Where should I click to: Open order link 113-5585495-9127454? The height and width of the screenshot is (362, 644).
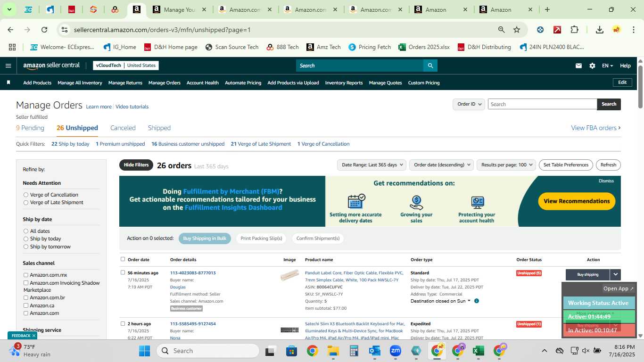coord(193,324)
